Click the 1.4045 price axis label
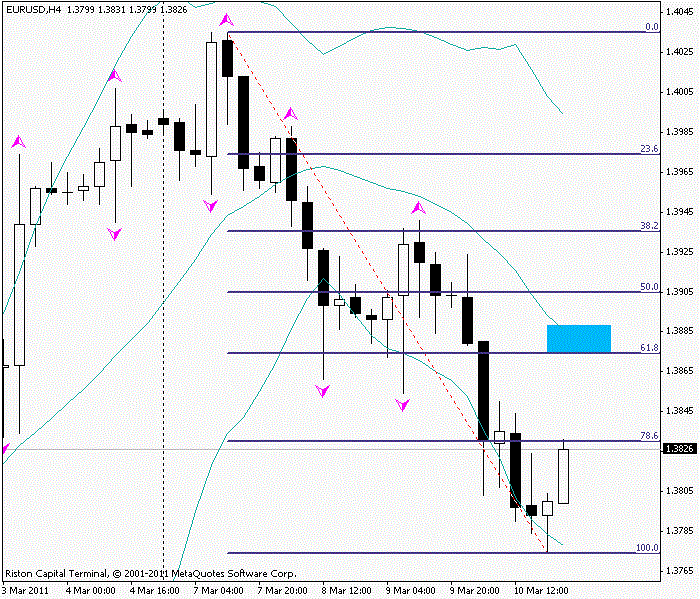The width and height of the screenshot is (700, 599). (x=679, y=12)
